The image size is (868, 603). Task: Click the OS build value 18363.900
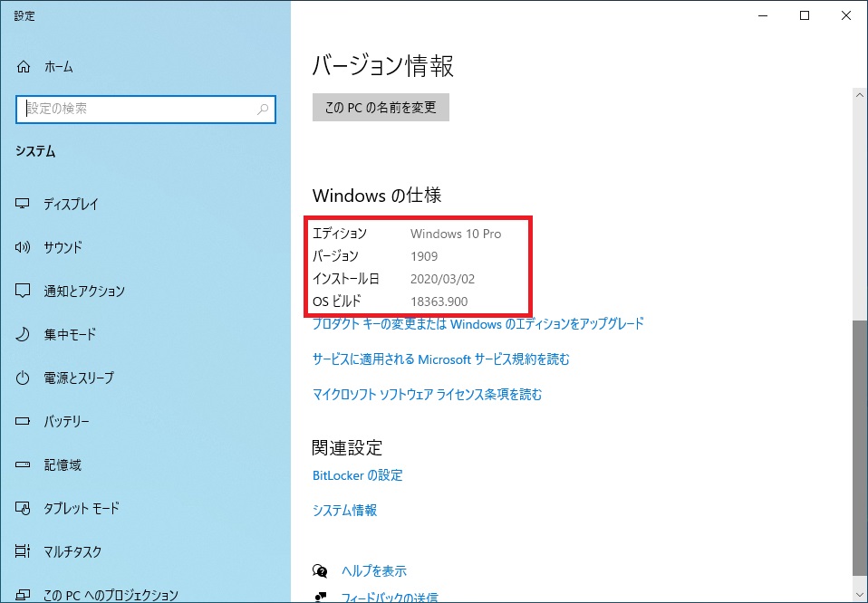(x=439, y=302)
